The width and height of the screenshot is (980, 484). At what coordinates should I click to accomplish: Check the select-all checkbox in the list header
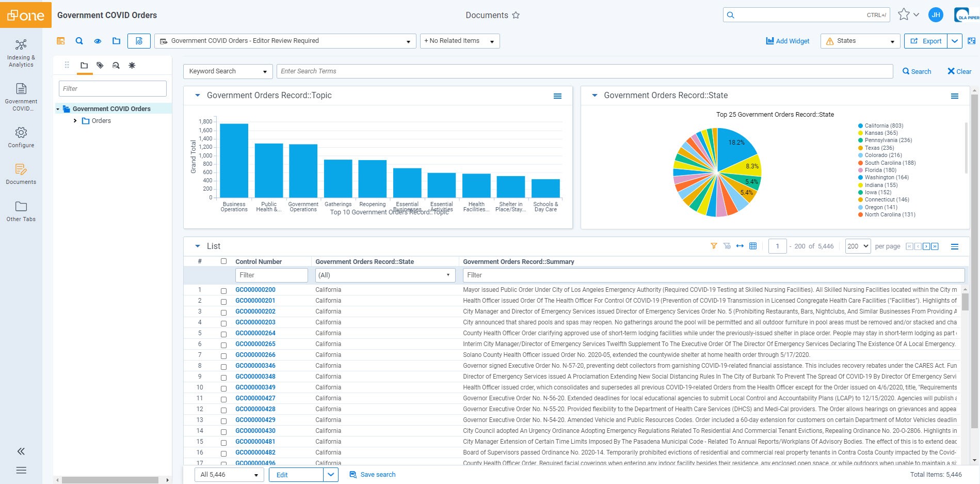(223, 261)
